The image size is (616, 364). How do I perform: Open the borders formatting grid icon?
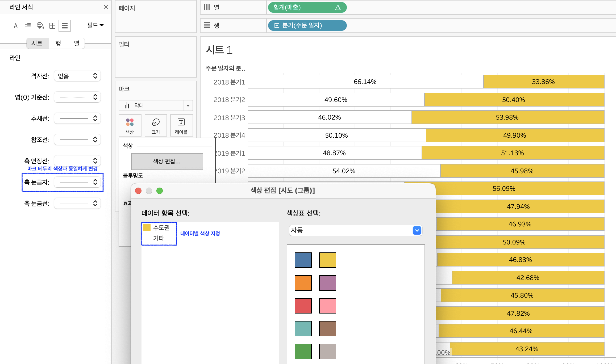[x=52, y=26]
